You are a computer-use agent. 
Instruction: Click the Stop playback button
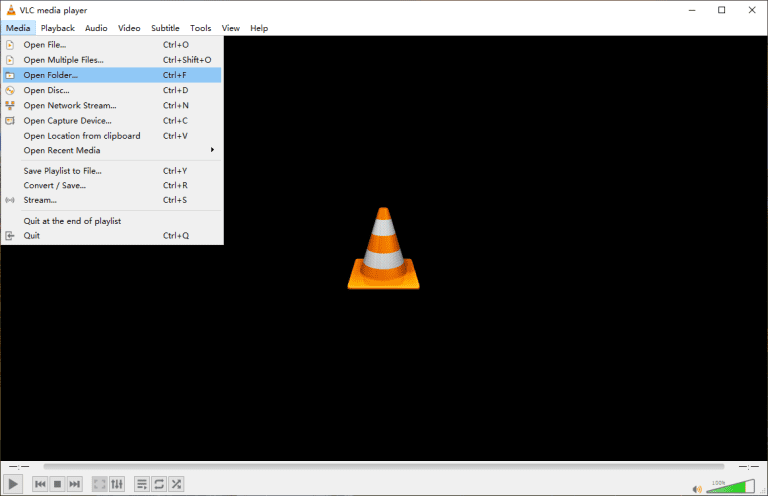click(x=58, y=484)
